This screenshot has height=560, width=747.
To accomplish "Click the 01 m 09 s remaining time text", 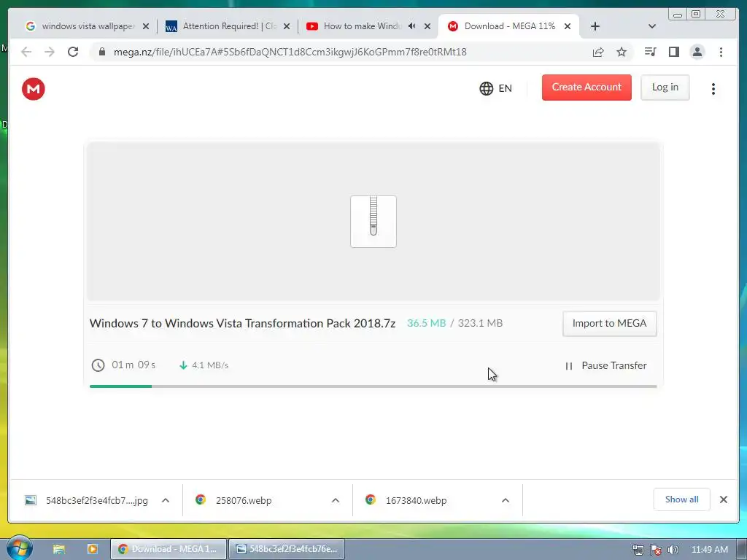I will (x=133, y=365).
